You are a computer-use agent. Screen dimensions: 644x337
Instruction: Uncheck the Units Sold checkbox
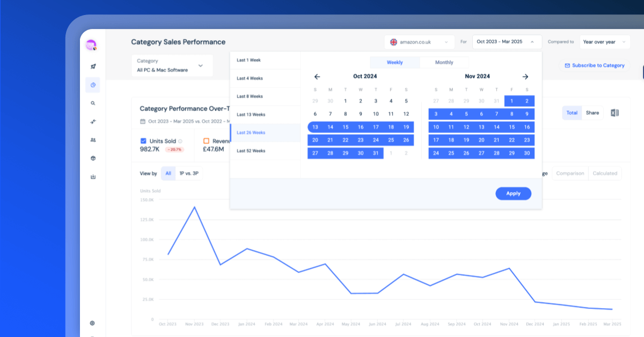pos(143,141)
